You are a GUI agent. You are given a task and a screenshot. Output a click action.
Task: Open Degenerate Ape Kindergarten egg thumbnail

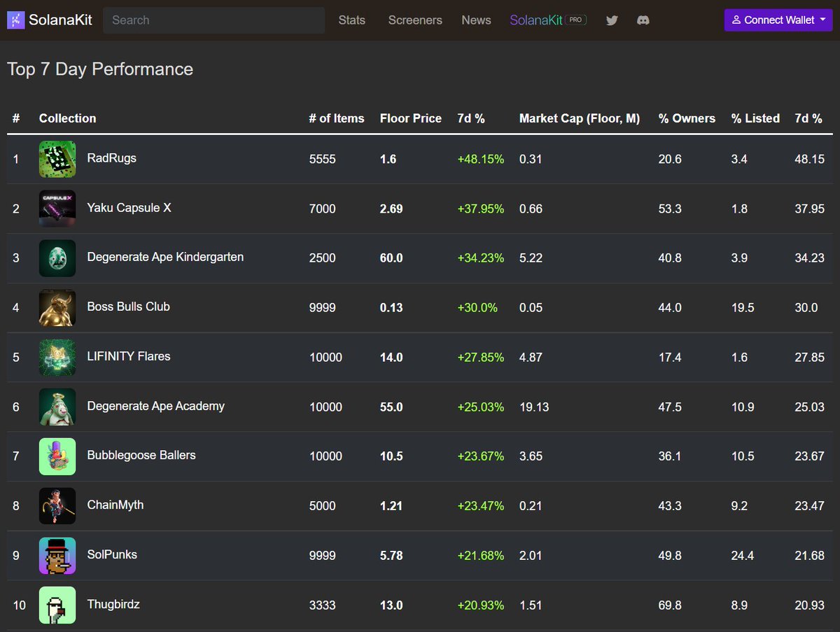(x=57, y=258)
